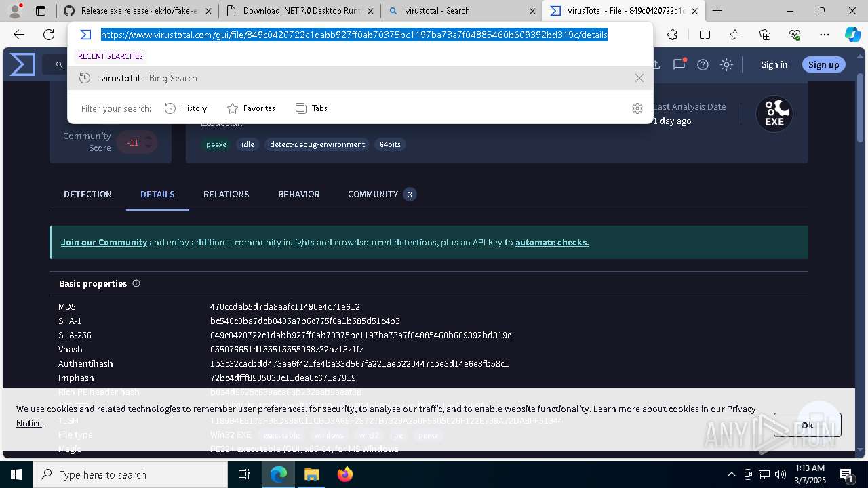Click the Sign up button
Viewport: 868px width, 488px height.
click(x=824, y=64)
